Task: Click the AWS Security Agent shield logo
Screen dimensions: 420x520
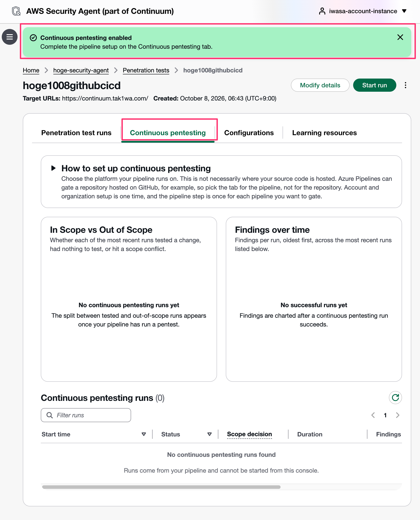Action: [16, 11]
